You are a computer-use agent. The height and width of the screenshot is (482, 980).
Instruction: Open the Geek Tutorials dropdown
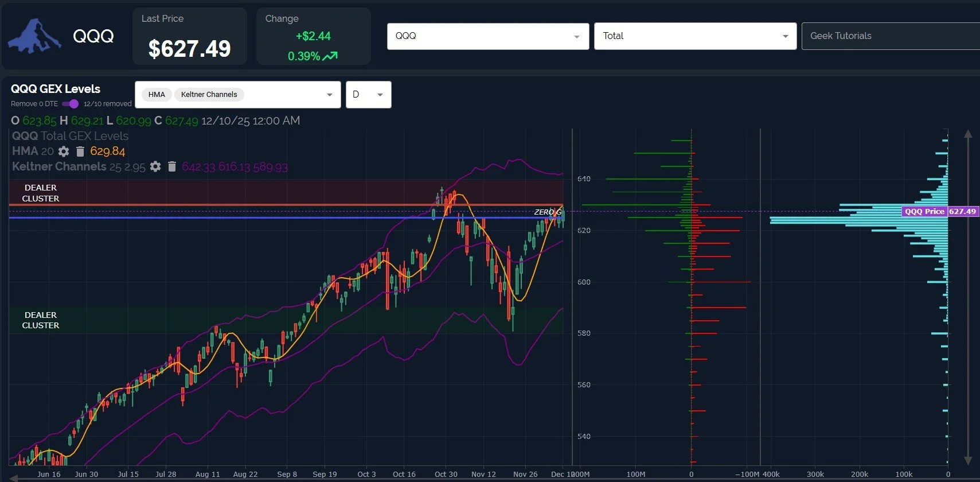coord(891,36)
